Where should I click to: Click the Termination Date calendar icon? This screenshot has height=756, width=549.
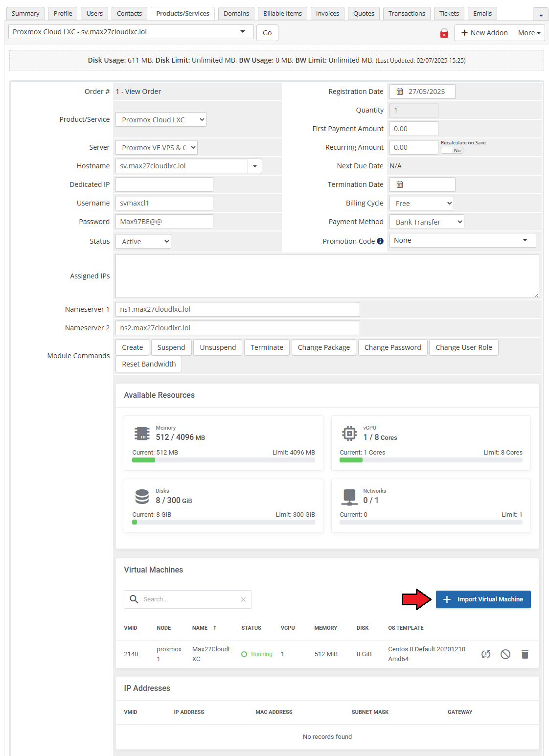(x=400, y=184)
